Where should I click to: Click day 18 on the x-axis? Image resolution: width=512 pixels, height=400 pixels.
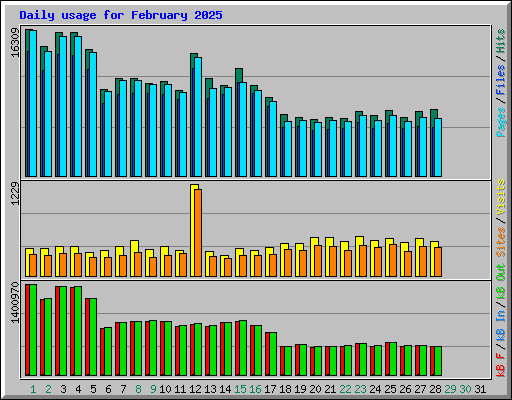click(x=285, y=389)
